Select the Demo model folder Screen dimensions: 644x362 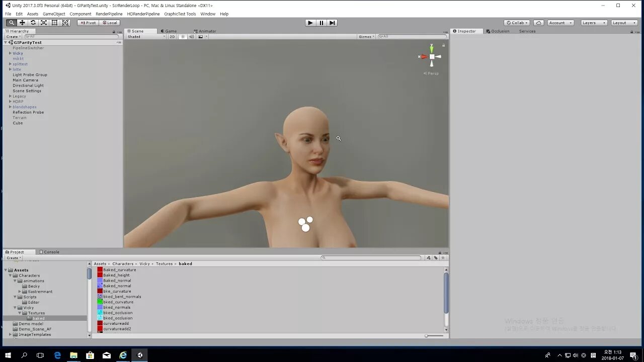coord(31,324)
